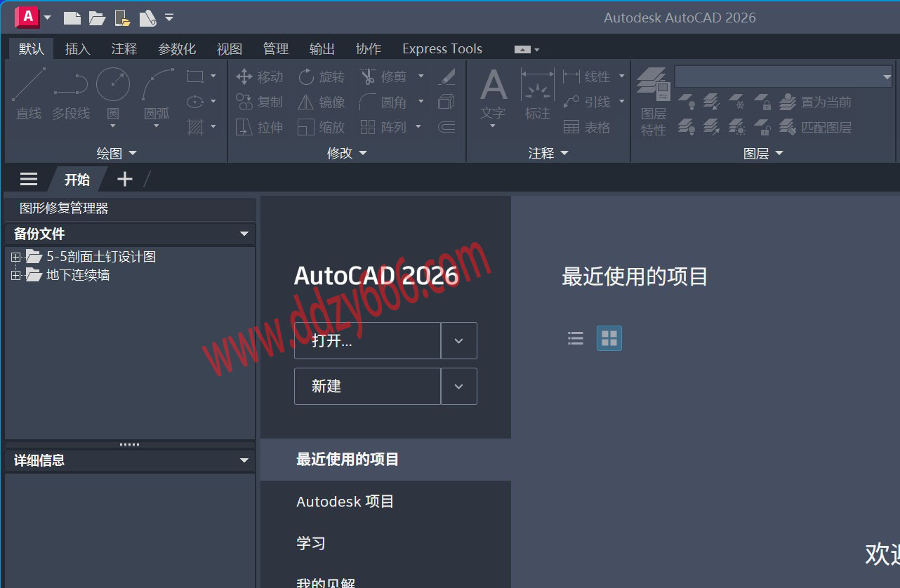Viewport: 900px width, 588px height.
Task: Click the 打开... button
Action: [367, 341]
